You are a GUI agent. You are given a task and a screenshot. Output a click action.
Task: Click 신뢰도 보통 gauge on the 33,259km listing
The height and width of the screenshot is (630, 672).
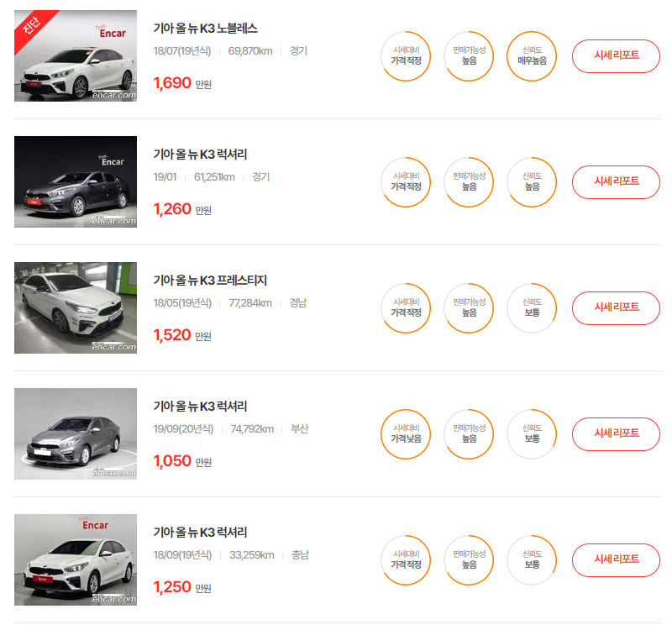[x=532, y=560]
